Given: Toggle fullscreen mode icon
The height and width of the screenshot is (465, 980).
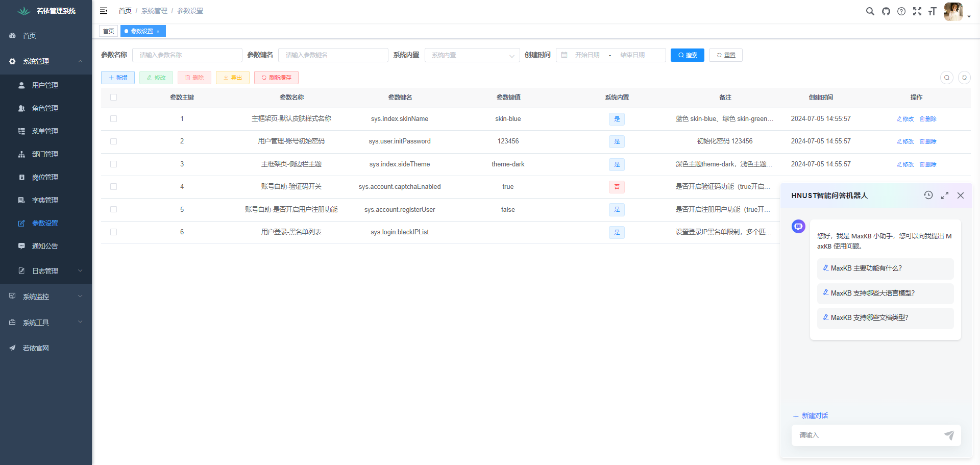Looking at the screenshot, I should point(917,11).
